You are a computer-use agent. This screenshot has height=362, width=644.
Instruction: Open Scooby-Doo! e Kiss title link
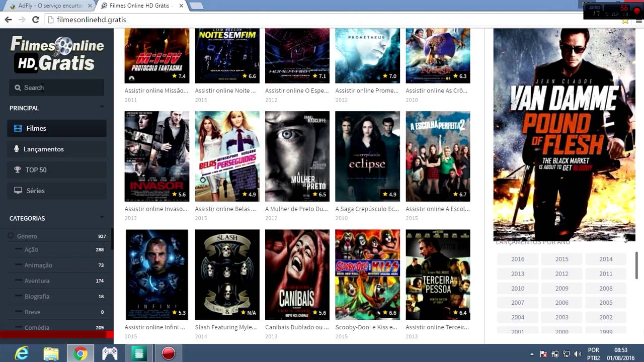point(366,327)
